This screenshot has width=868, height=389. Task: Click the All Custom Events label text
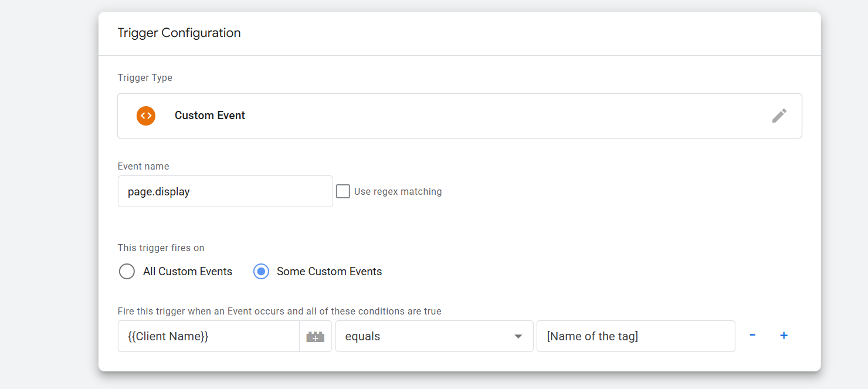click(x=188, y=272)
